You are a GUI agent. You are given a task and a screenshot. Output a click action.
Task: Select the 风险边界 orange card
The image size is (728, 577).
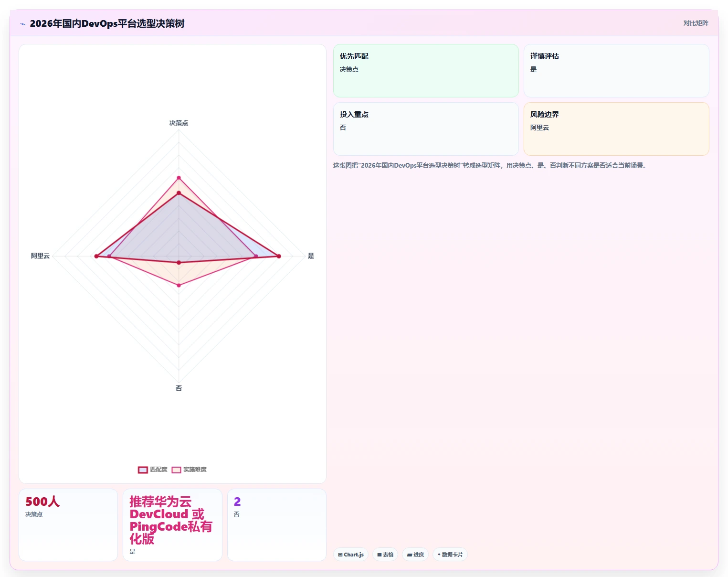pos(616,129)
